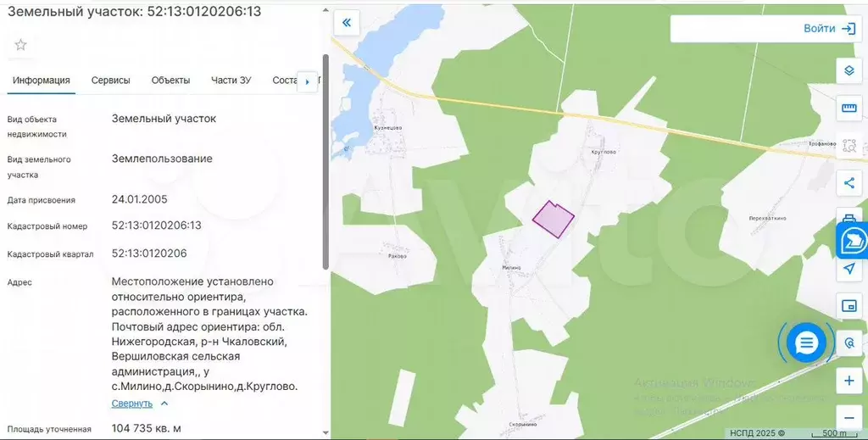Show more tabs with right arrow
868x440 pixels.
coord(307,82)
